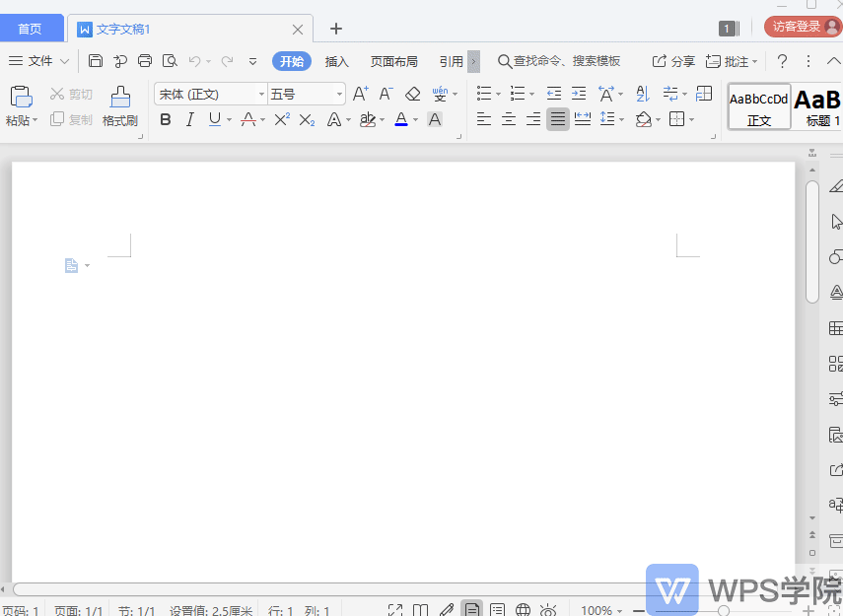Viewport: 843px width, 616px height.
Task: Select the sort (排序) icon
Action: click(x=643, y=94)
